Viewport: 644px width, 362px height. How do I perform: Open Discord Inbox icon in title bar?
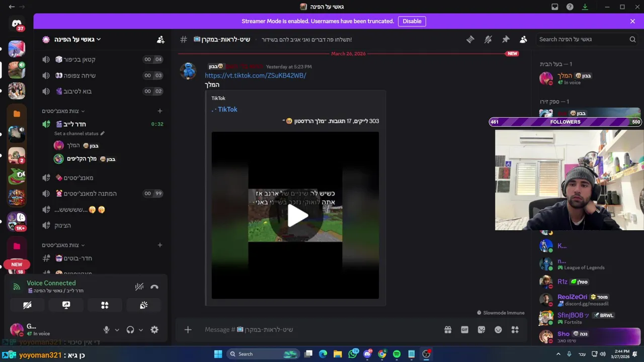pyautogui.click(x=554, y=7)
